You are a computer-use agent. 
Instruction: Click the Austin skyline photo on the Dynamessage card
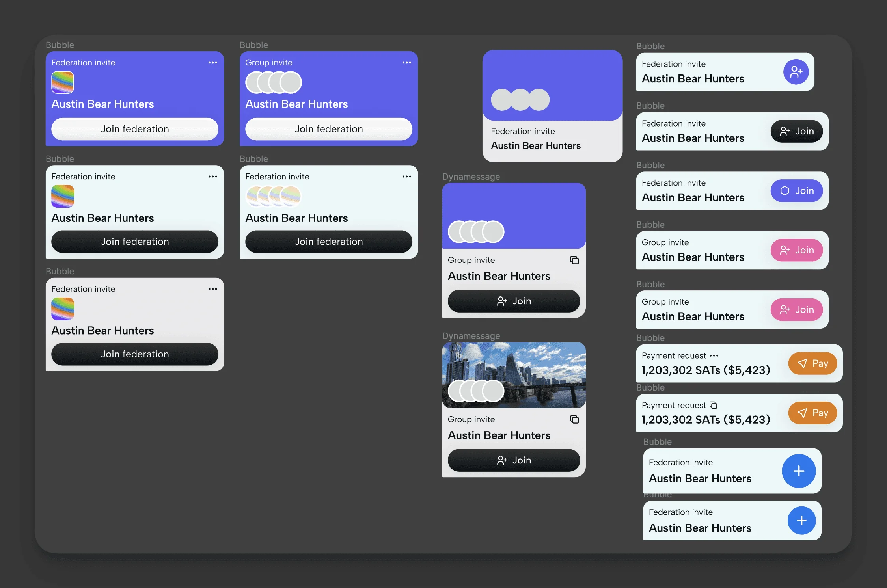pos(514,374)
